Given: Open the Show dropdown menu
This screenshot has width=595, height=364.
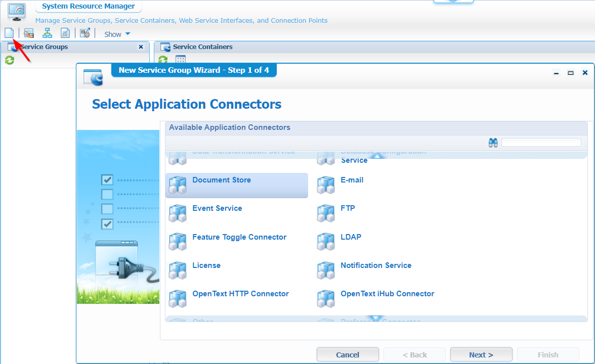Looking at the screenshot, I should (116, 33).
